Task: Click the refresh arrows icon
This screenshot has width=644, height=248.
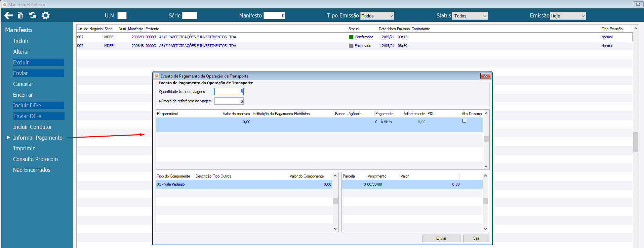Action: tap(33, 15)
